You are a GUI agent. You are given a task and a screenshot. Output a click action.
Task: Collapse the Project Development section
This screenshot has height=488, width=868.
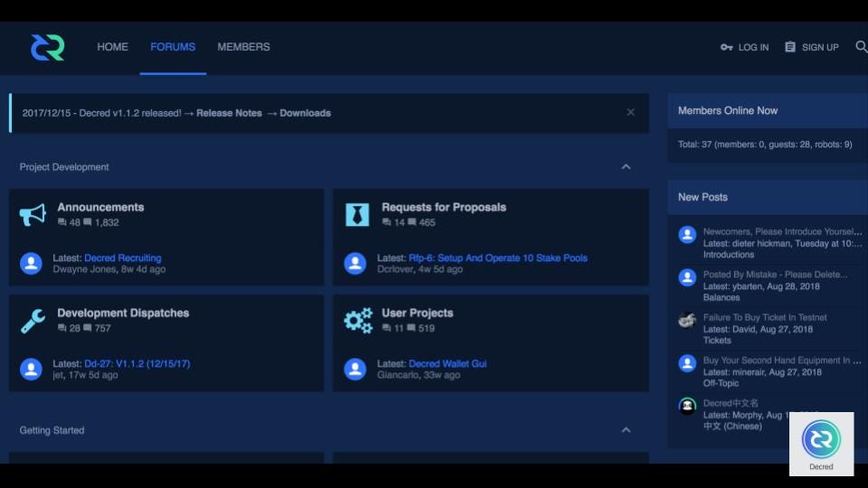pyautogui.click(x=626, y=167)
